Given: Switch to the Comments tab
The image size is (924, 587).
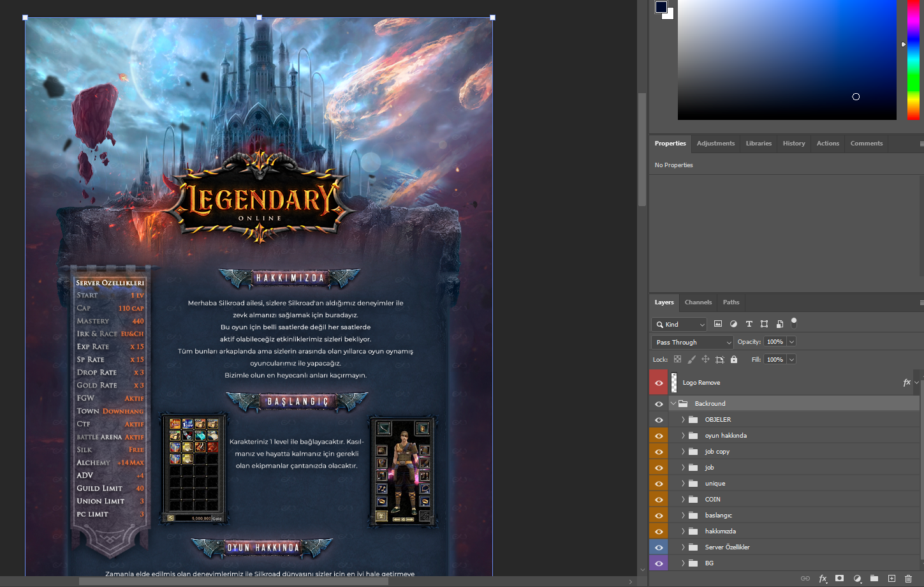Looking at the screenshot, I should (x=867, y=144).
